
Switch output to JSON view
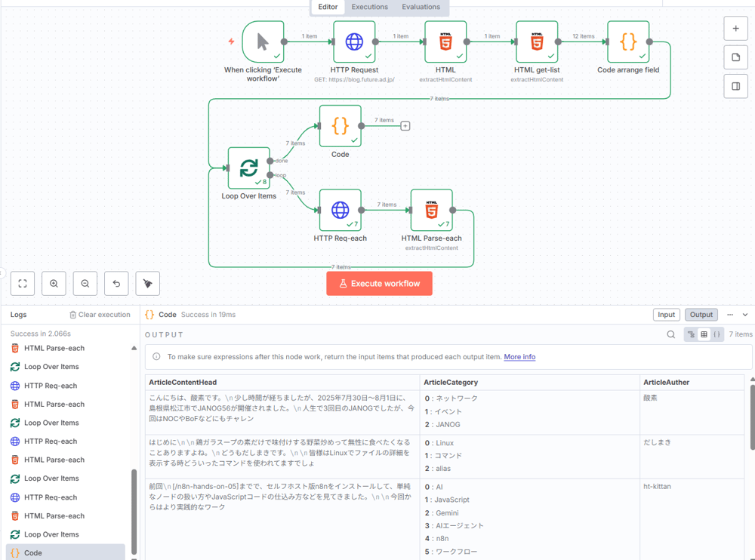pyautogui.click(x=716, y=334)
